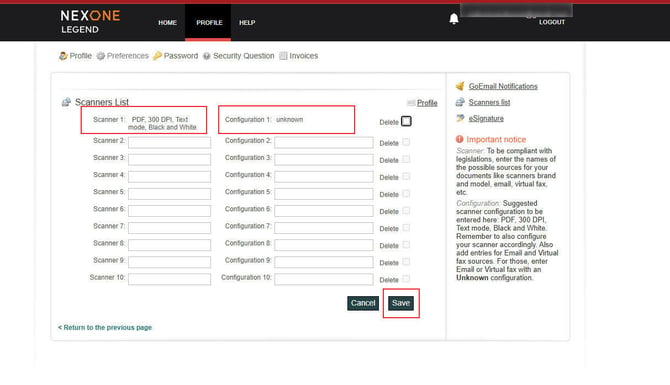Open the GoEmail Notifications link
The height and width of the screenshot is (385, 670).
click(503, 86)
